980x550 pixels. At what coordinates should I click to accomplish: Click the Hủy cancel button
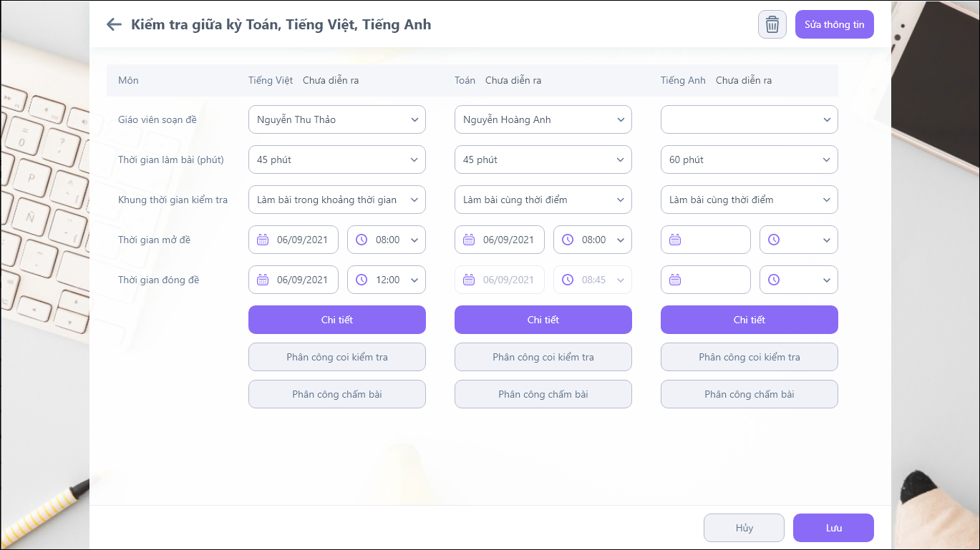(x=744, y=528)
